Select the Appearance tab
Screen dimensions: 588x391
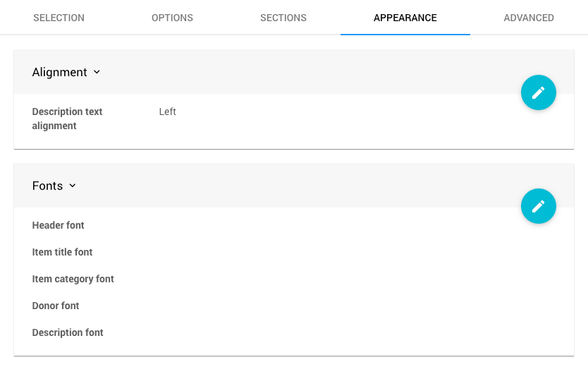click(405, 18)
